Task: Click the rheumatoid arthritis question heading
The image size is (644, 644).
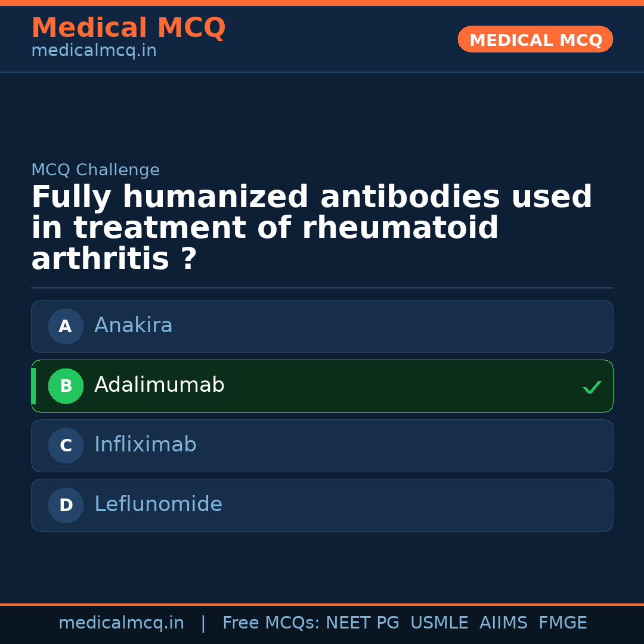Action: [x=311, y=228]
